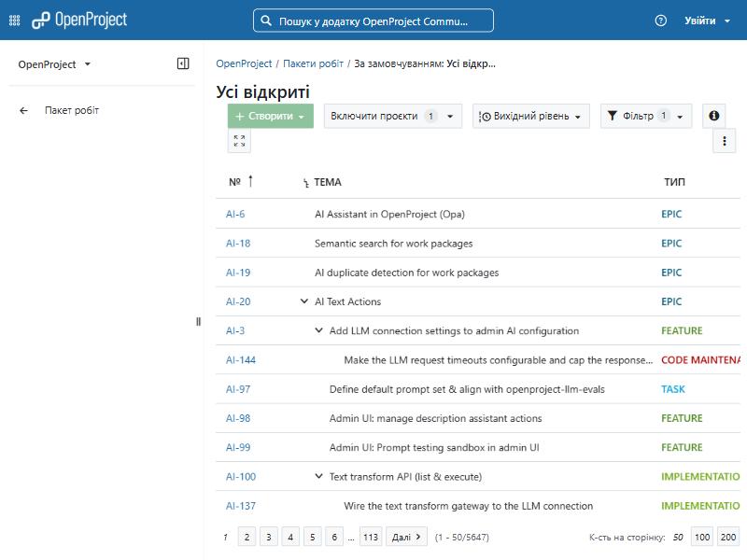Screen dimensions: 747x560
Task: Select Define default prompt set subject text
Action: coord(467,389)
